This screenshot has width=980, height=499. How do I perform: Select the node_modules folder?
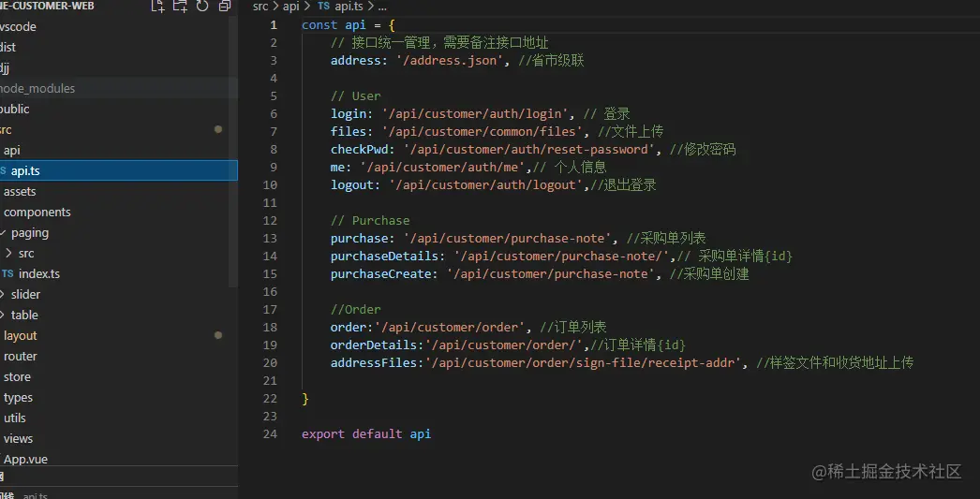pyautogui.click(x=37, y=88)
